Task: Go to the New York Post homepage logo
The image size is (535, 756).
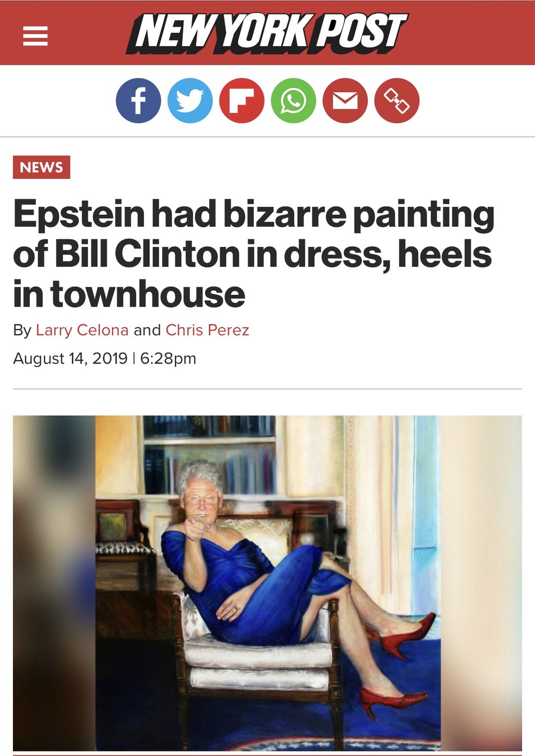Action: 267,32
